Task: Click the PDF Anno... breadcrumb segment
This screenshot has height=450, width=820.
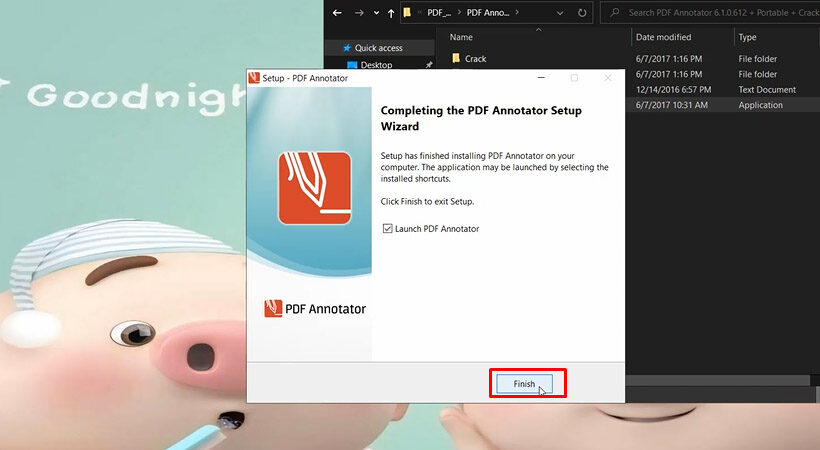Action: click(x=487, y=13)
